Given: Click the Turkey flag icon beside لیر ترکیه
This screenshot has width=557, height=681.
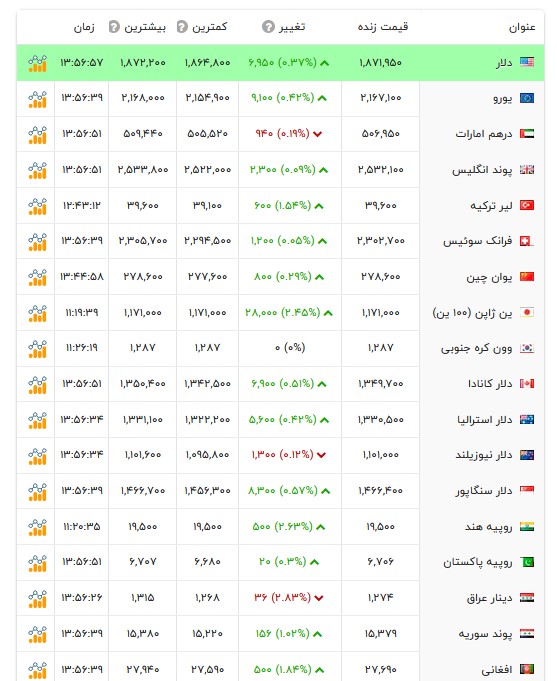Looking at the screenshot, I should point(527,205).
